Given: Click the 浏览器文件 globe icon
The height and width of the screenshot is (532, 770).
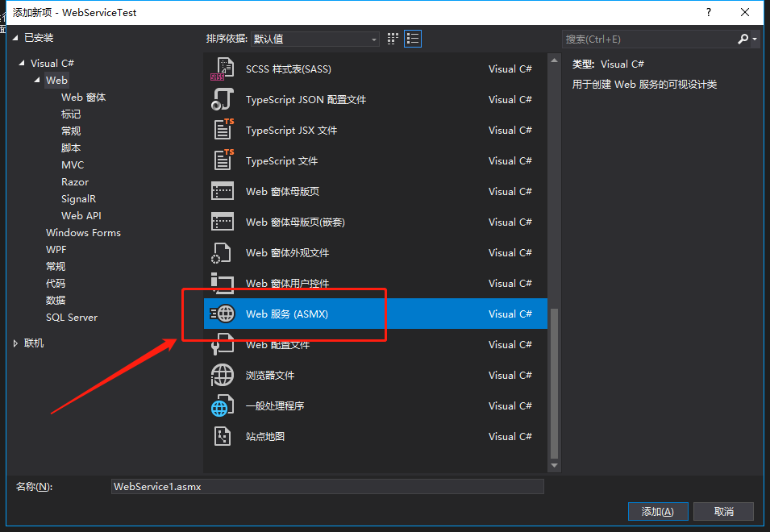Looking at the screenshot, I should tap(222, 375).
